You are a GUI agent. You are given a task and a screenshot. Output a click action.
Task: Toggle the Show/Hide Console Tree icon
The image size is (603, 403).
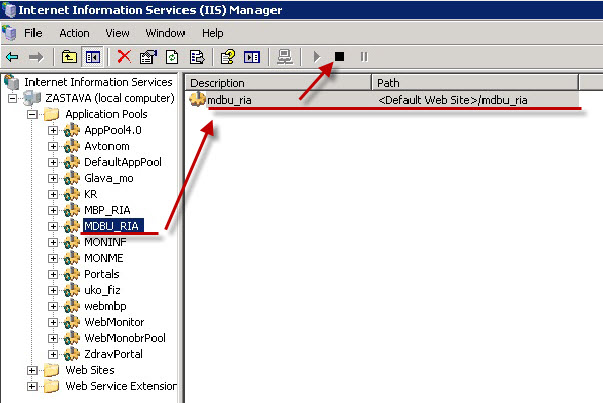coord(91,57)
